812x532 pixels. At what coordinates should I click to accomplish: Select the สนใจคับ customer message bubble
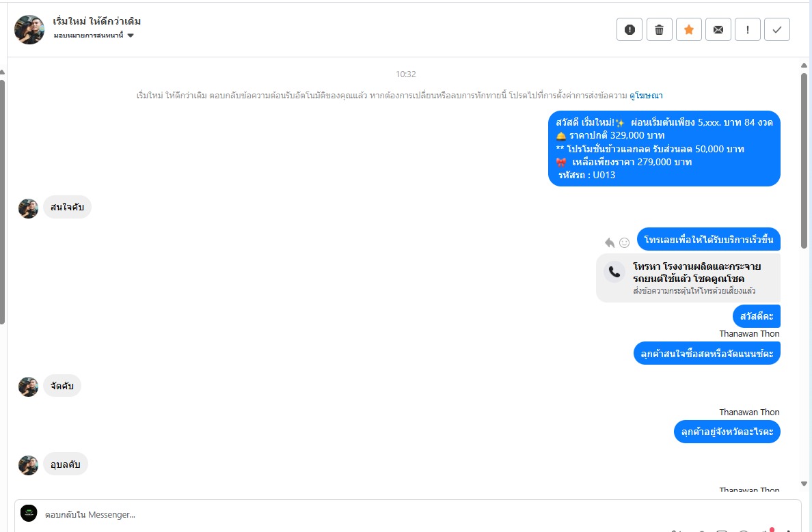pos(67,207)
